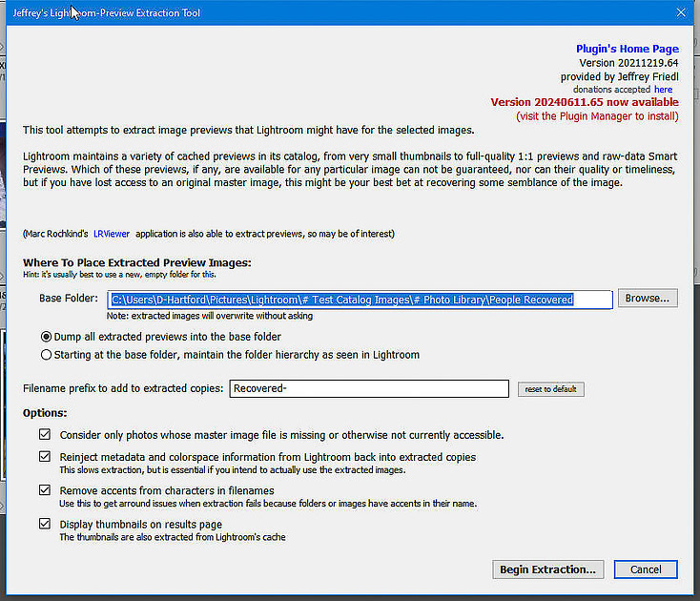The image size is (700, 601).
Task: Toggle 'Consider only photos whose master missing' checkbox
Action: pyautogui.click(x=45, y=434)
